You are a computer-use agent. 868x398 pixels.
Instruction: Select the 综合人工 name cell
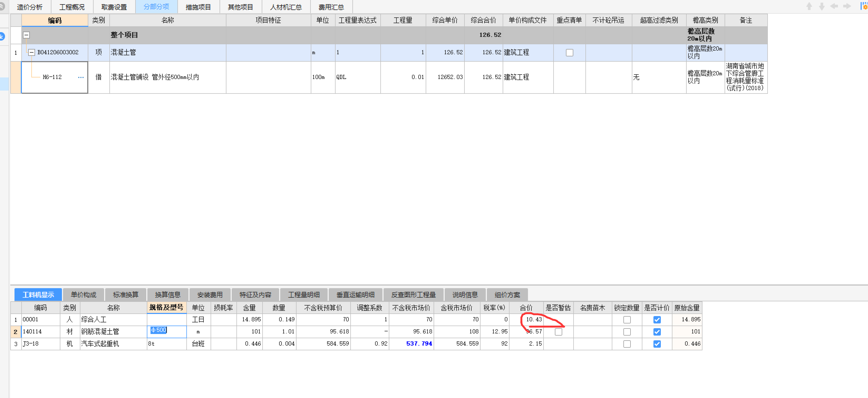click(113, 320)
